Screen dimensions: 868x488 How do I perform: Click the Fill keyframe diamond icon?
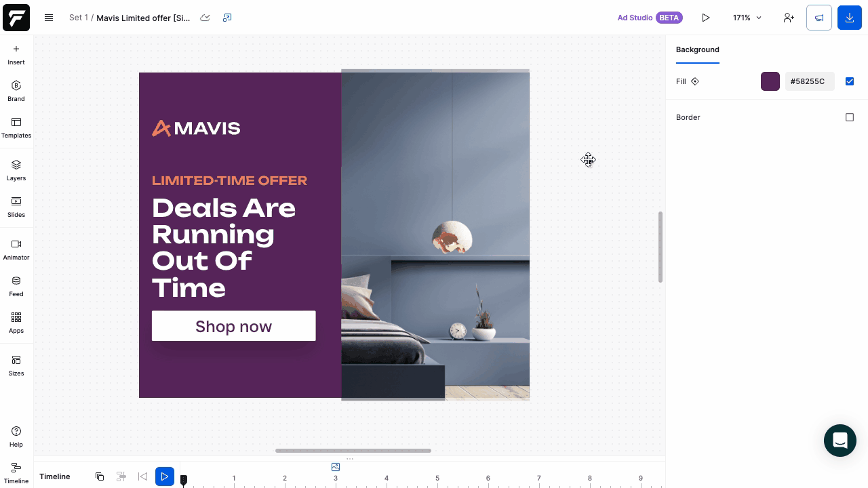(695, 81)
